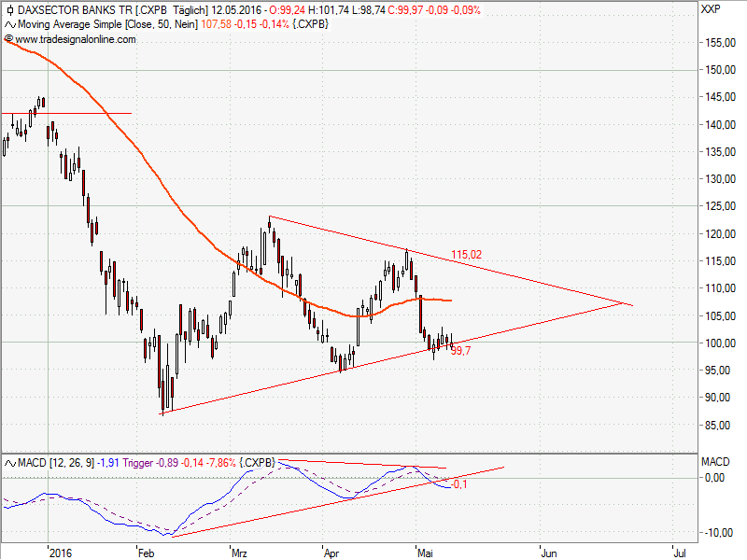The image size is (747, 560).
Task: Click the line icon beside Moving Average Simple
Action: point(9,24)
